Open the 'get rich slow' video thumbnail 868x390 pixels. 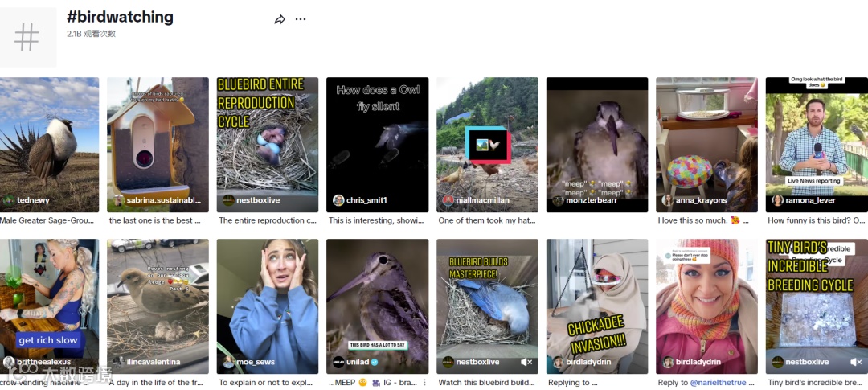[49, 306]
